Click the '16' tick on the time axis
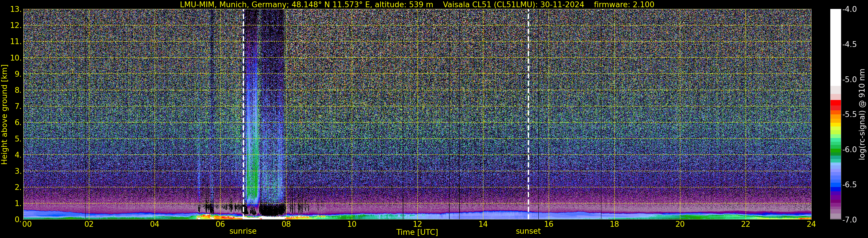The height and width of the screenshot is (238, 868). tap(548, 224)
